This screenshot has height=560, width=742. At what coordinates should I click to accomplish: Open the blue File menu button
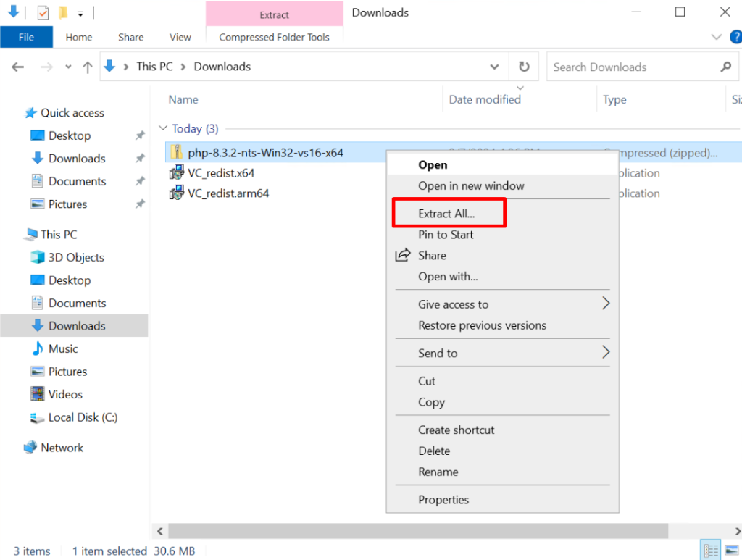point(26,37)
